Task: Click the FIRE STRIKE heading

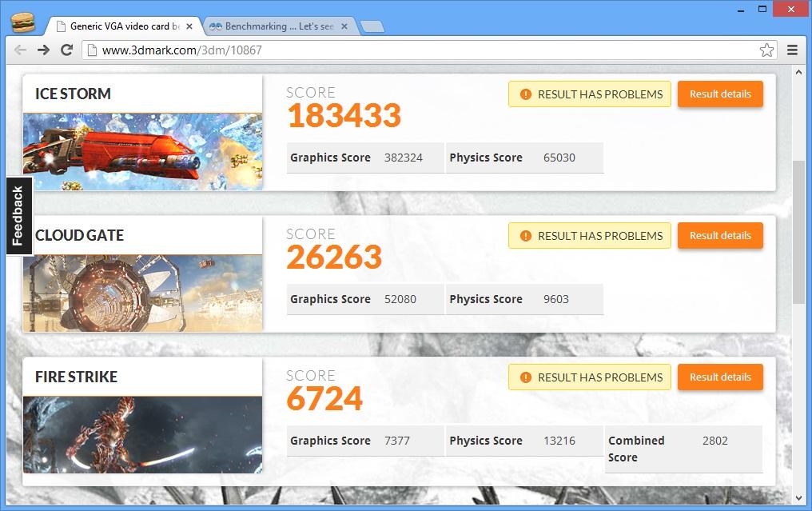Action: pos(76,377)
